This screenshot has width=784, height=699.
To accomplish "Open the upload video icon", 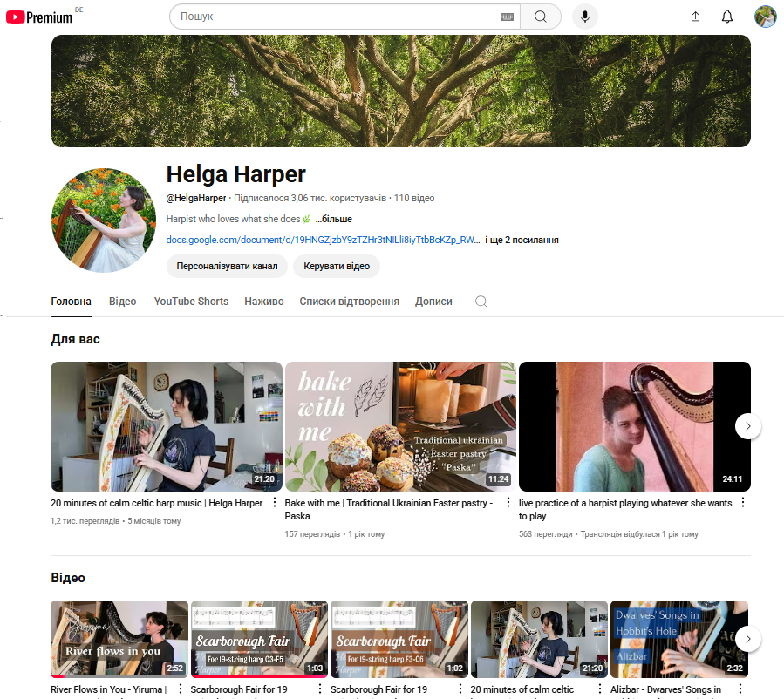I will pyautogui.click(x=695, y=17).
